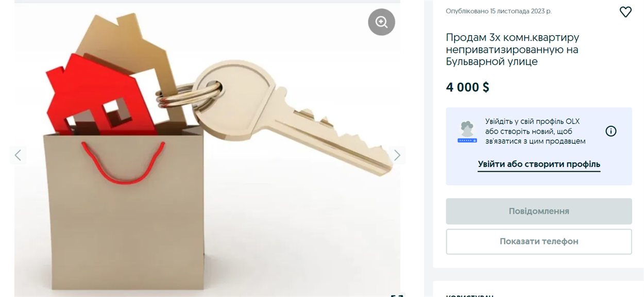Add listing to favorites with heart icon

pyautogui.click(x=625, y=12)
